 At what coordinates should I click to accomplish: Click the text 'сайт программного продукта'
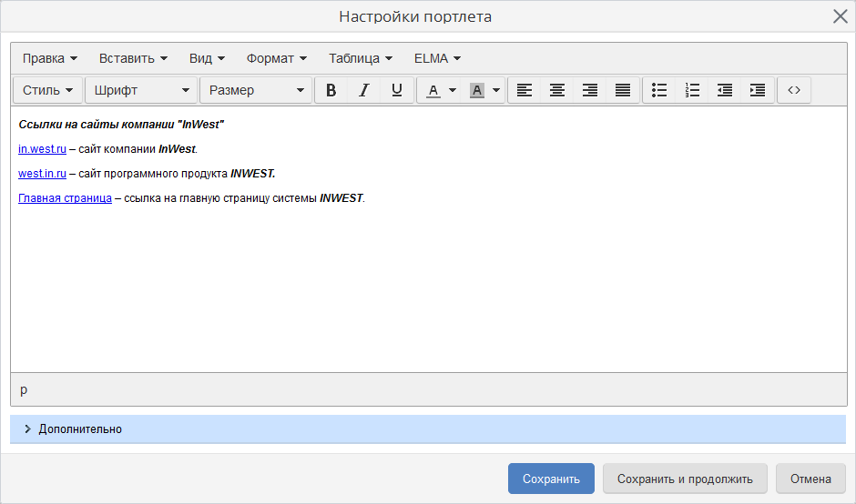pos(153,174)
